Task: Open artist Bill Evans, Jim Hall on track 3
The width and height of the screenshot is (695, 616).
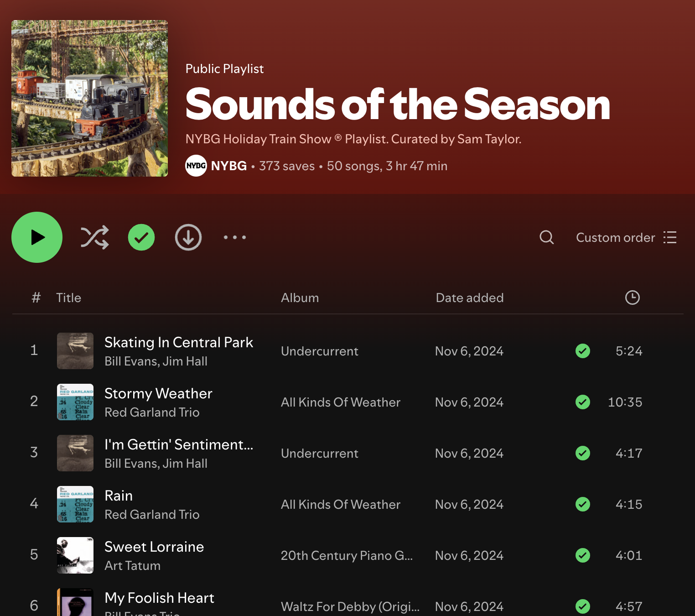Action: coord(156,464)
